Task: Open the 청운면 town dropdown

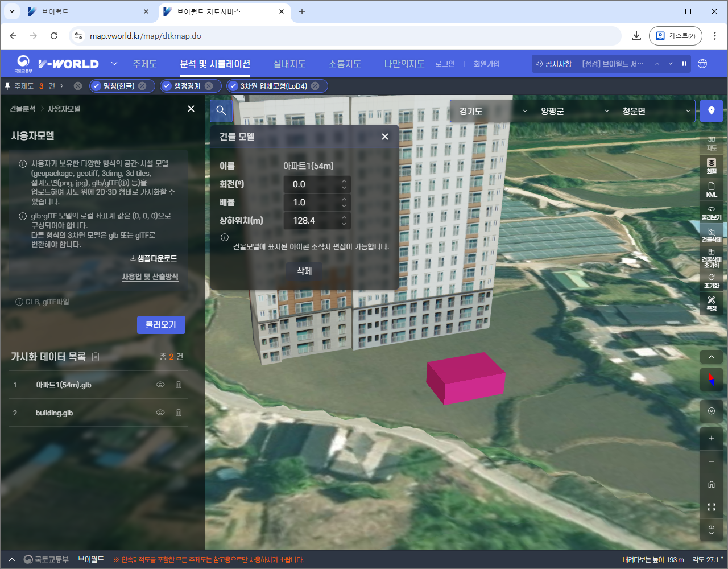Action: 656,111
